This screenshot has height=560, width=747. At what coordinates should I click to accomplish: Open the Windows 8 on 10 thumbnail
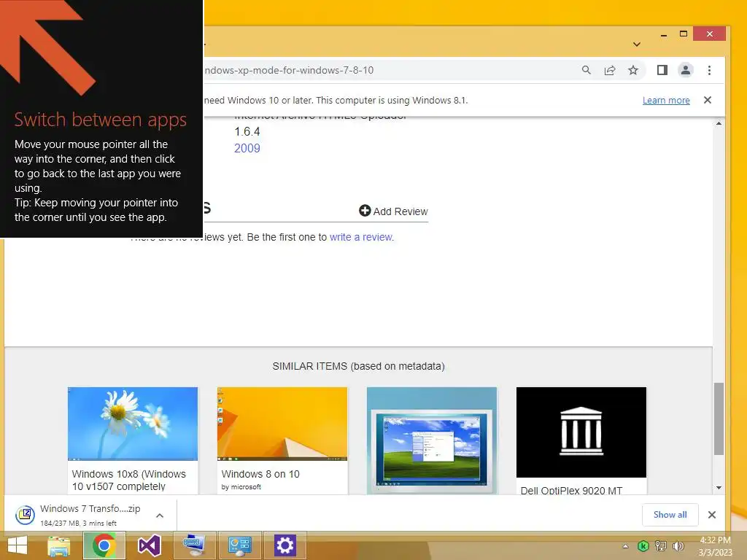click(x=282, y=424)
